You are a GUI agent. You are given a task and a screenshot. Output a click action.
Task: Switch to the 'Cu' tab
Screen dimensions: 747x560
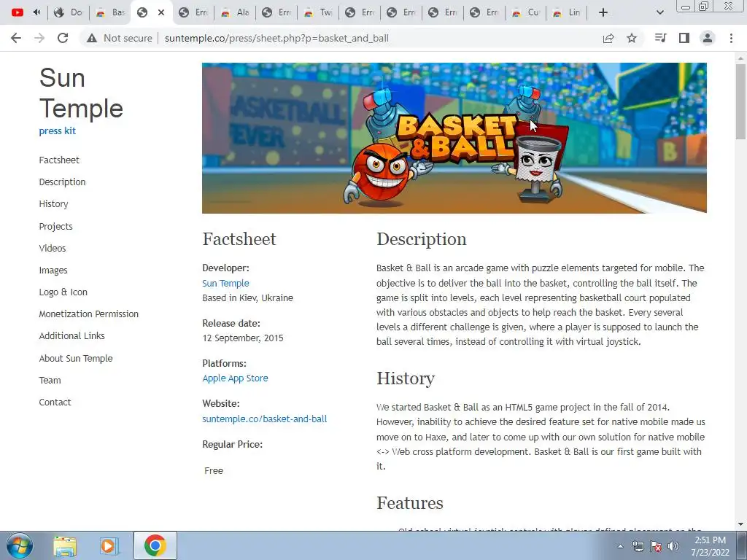point(526,12)
